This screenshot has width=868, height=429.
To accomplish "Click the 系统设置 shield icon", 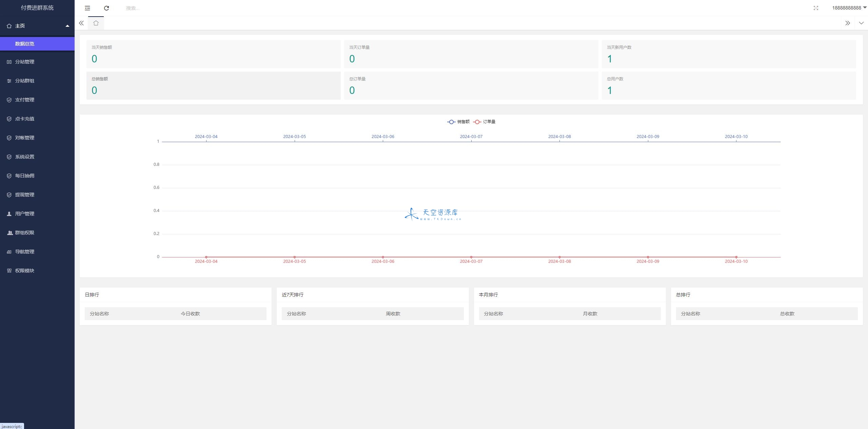I will (x=9, y=157).
